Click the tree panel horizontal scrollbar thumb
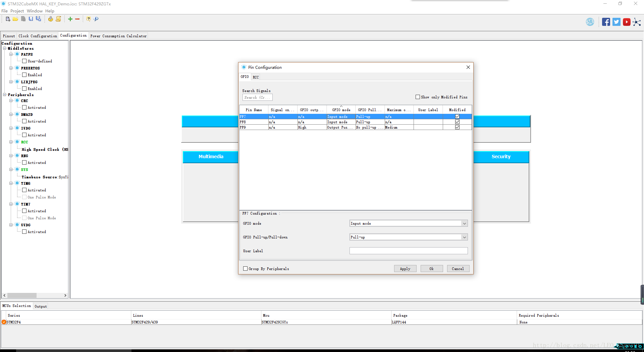The image size is (644, 352). (x=22, y=296)
